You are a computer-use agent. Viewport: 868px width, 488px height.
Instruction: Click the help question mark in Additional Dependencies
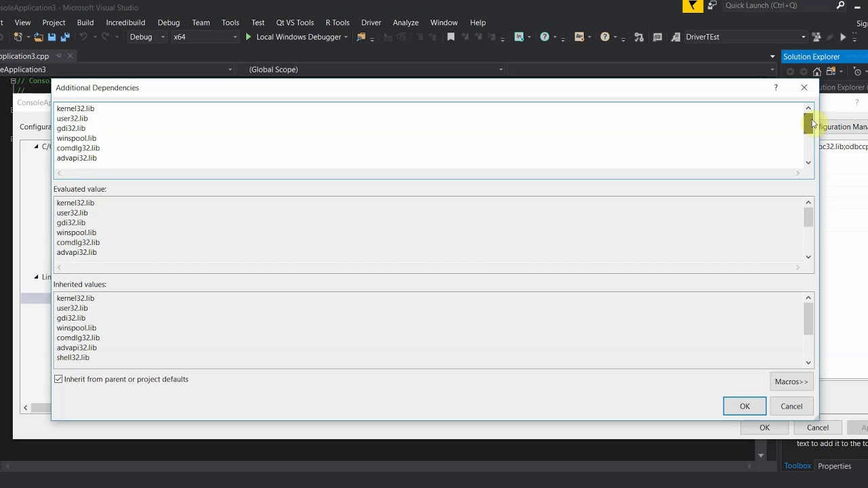(776, 87)
